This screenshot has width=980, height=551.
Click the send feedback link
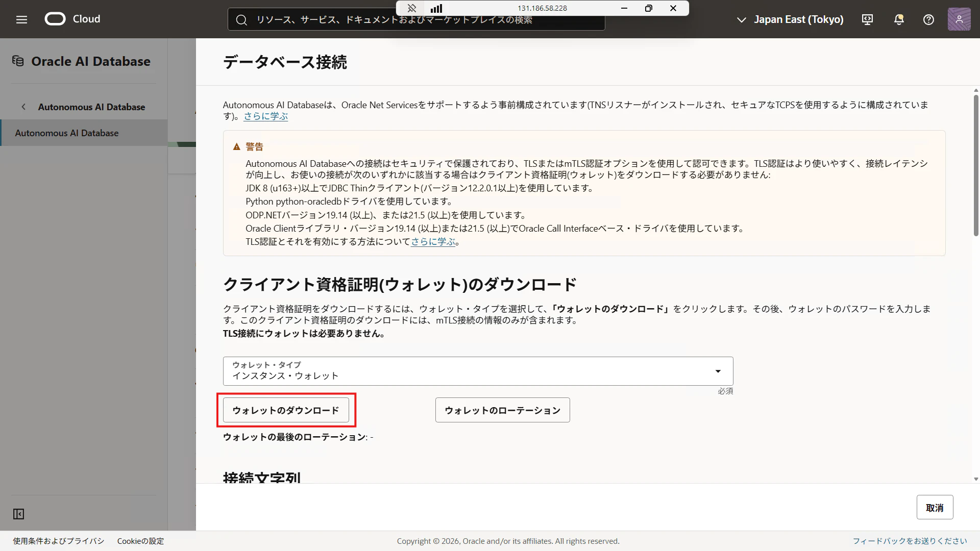pos(910,541)
